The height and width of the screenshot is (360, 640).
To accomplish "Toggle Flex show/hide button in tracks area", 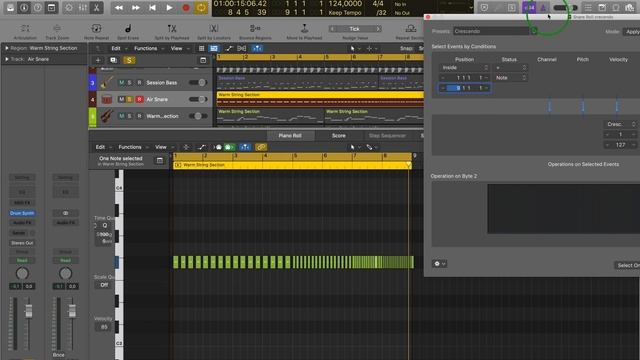I will point(242,49).
